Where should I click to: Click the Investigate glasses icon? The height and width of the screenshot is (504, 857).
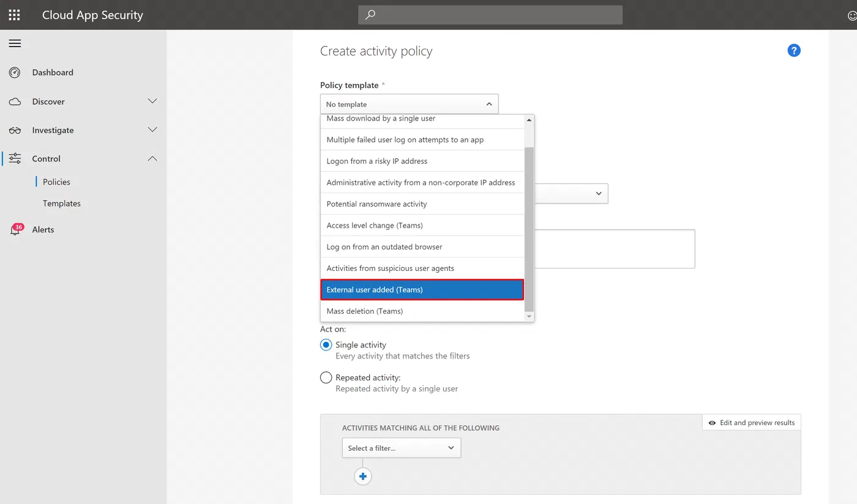click(15, 130)
